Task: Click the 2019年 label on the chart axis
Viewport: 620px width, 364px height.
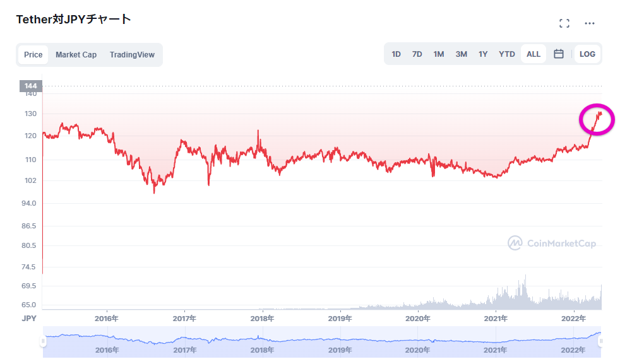Action: click(x=340, y=319)
